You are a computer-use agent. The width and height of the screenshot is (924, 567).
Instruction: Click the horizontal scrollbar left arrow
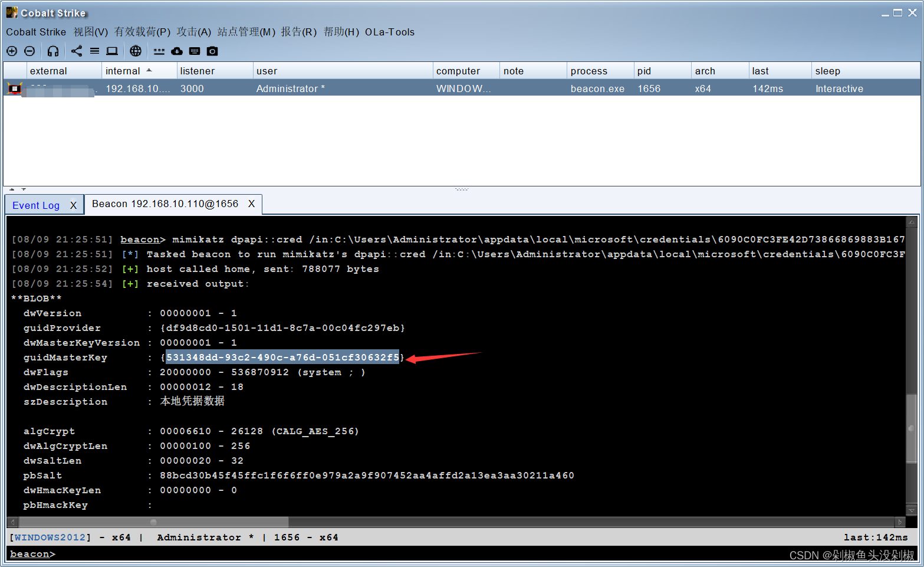click(12, 522)
